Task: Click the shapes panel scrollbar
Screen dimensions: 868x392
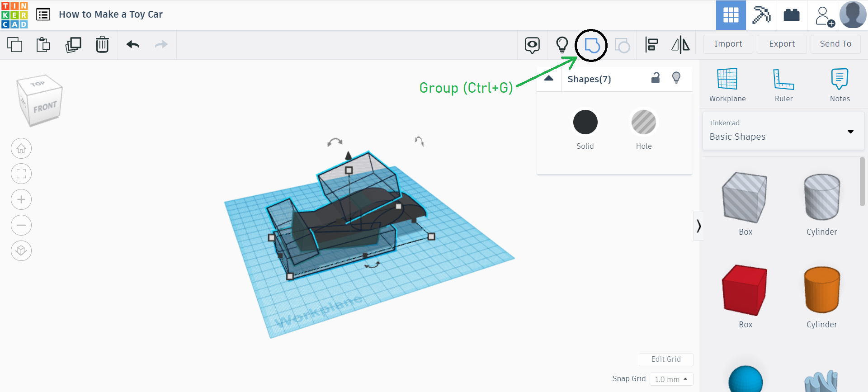Action: pyautogui.click(x=862, y=181)
